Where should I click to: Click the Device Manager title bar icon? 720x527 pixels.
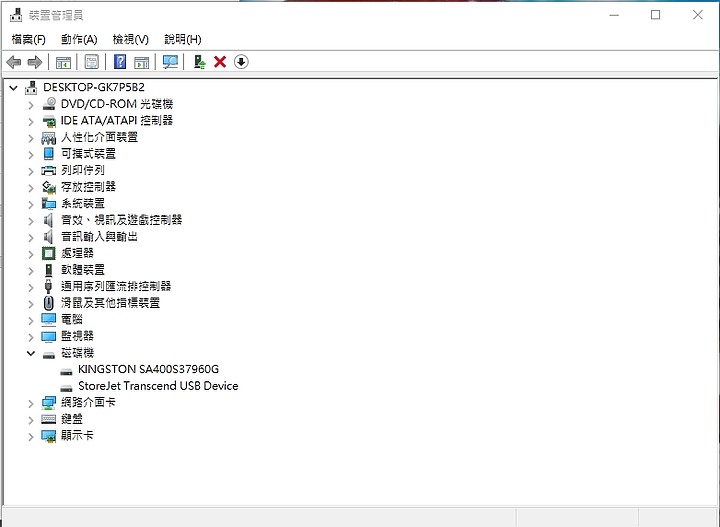[x=16, y=15]
